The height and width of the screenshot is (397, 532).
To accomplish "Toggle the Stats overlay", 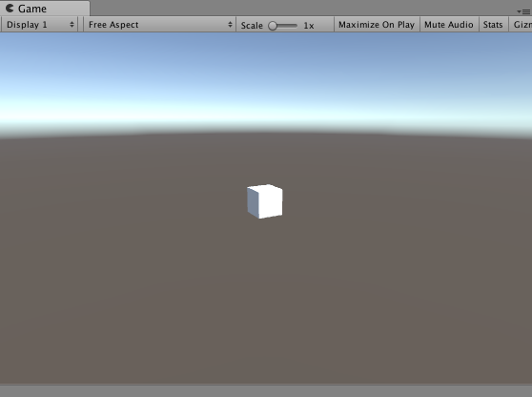I will (x=493, y=25).
